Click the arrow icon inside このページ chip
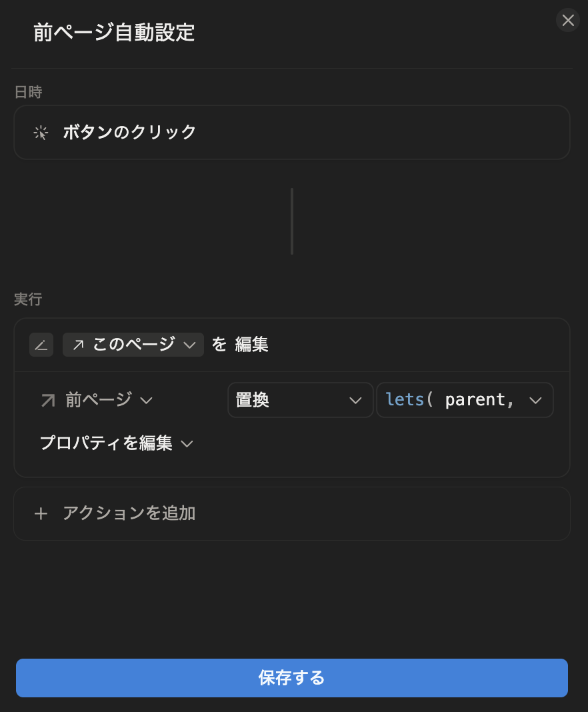 (x=78, y=345)
